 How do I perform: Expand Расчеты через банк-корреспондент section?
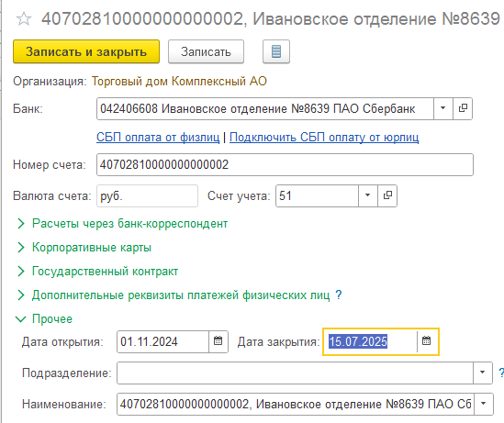pos(122,224)
